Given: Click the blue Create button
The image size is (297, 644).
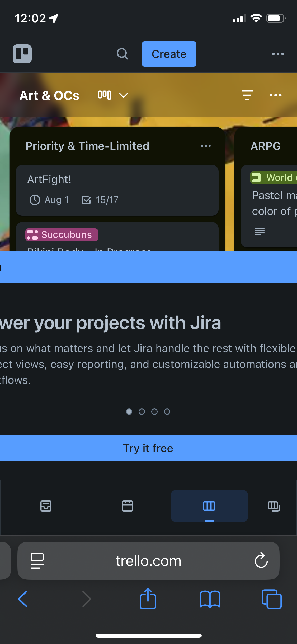Looking at the screenshot, I should click(169, 54).
